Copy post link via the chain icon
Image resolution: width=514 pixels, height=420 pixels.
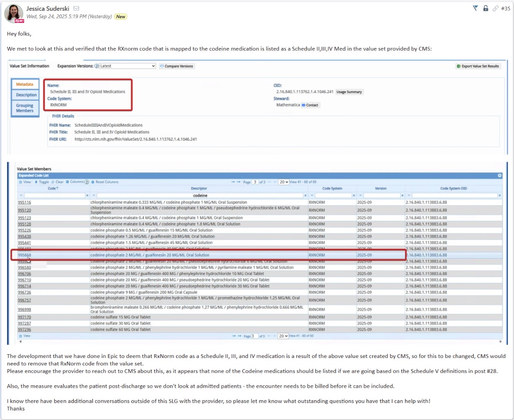pos(495,8)
